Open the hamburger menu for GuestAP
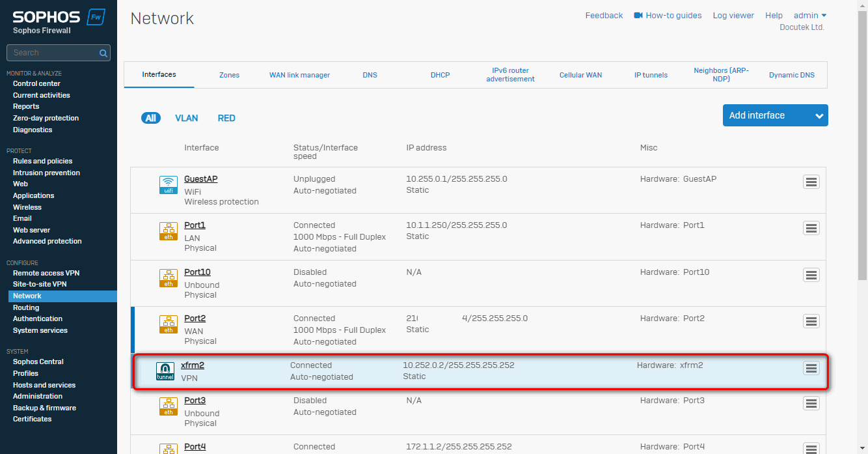868x454 pixels. [811, 182]
